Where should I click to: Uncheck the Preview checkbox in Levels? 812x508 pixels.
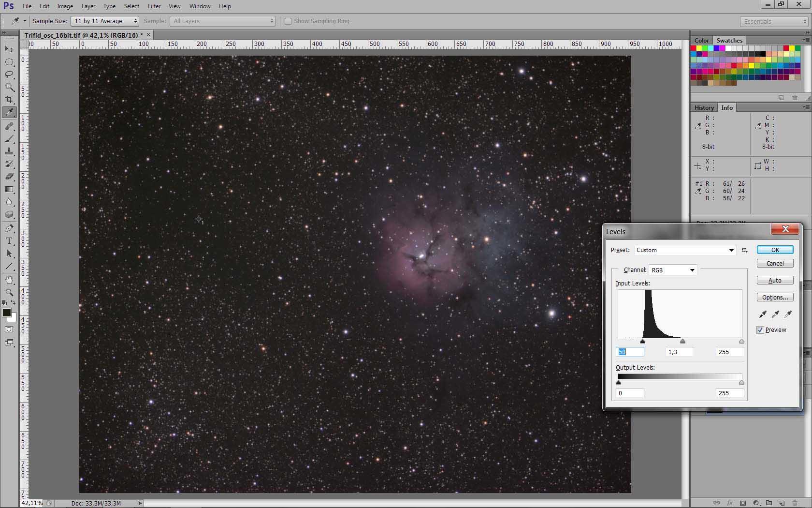tap(760, 330)
